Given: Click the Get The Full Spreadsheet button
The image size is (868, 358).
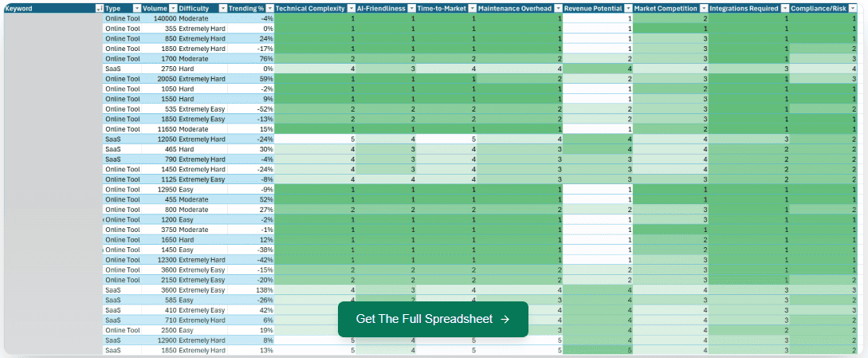Looking at the screenshot, I should 433,319.
